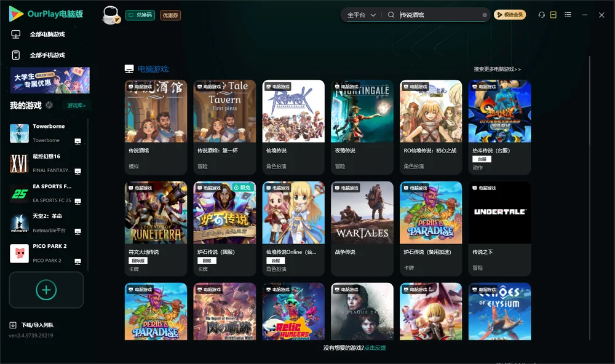
Task: Clear the search field text
Action: (x=485, y=15)
